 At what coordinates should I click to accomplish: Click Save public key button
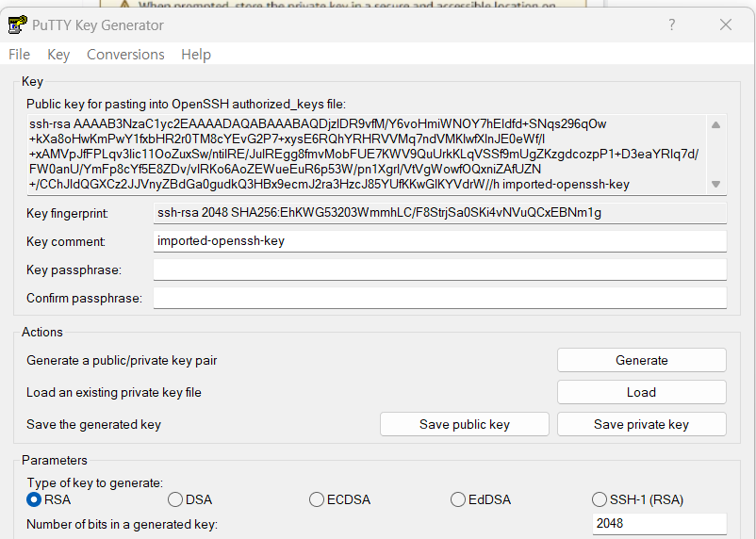[x=465, y=424]
